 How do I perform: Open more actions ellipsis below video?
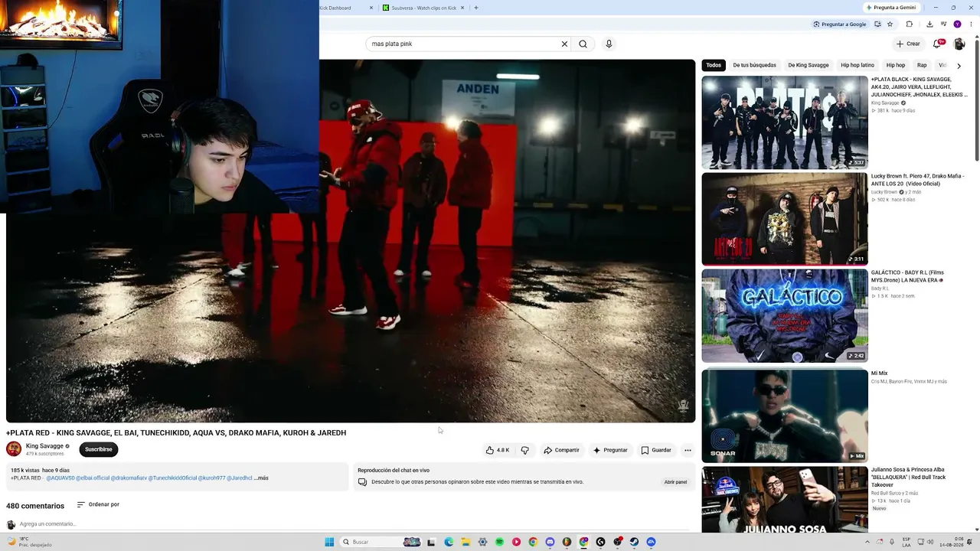(x=688, y=450)
